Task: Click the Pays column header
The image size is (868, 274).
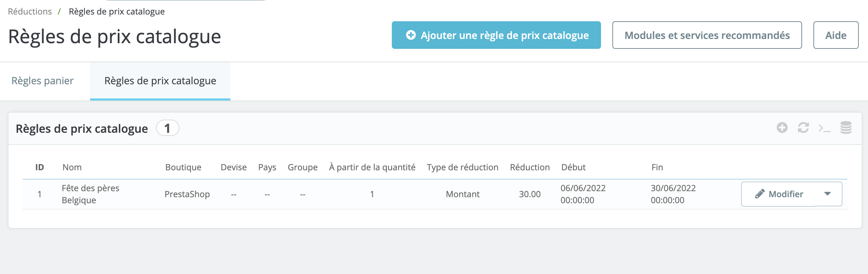Action: point(267,167)
